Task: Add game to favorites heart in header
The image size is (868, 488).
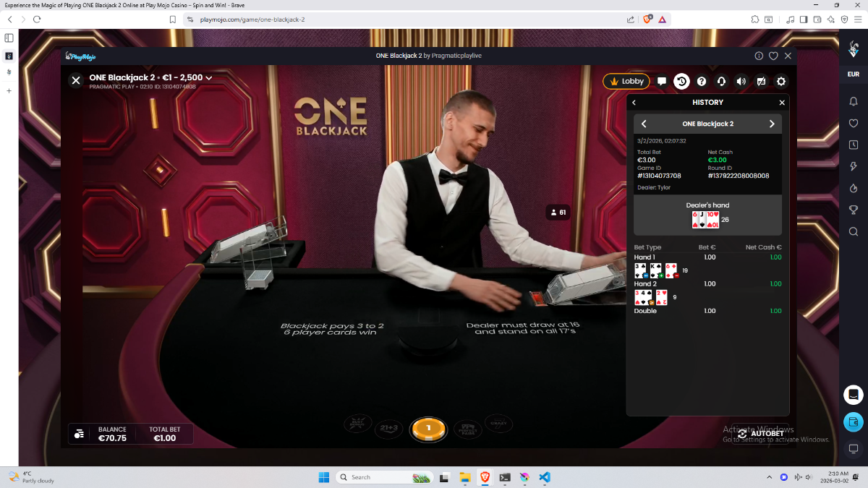Action: pyautogui.click(x=773, y=56)
